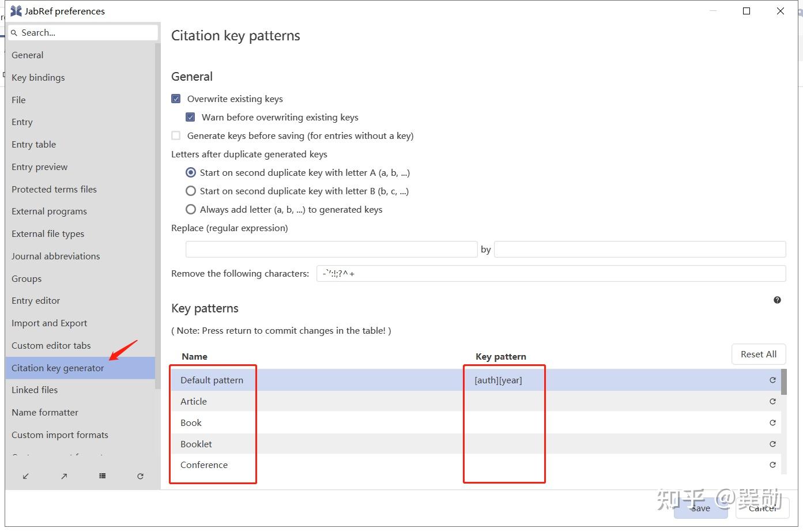
Task: Click the preferences Search box
Action: pos(84,33)
